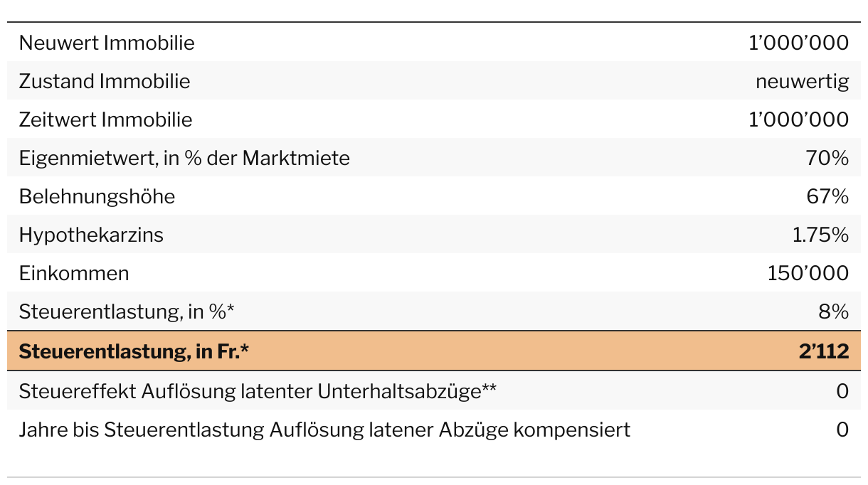The width and height of the screenshot is (868, 485).
Task: Select the 67% Belehnungshöhe value
Action: (x=827, y=196)
